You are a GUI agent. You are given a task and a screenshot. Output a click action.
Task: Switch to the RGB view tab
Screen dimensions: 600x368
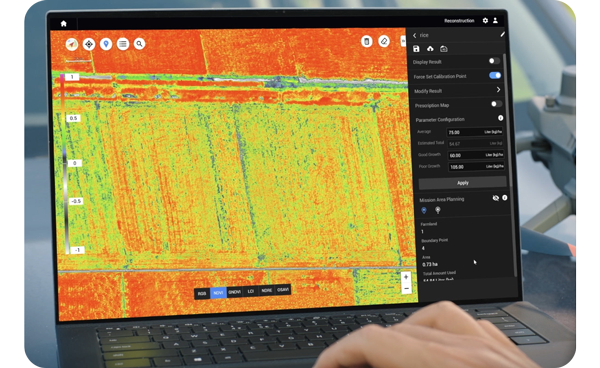coord(202,293)
